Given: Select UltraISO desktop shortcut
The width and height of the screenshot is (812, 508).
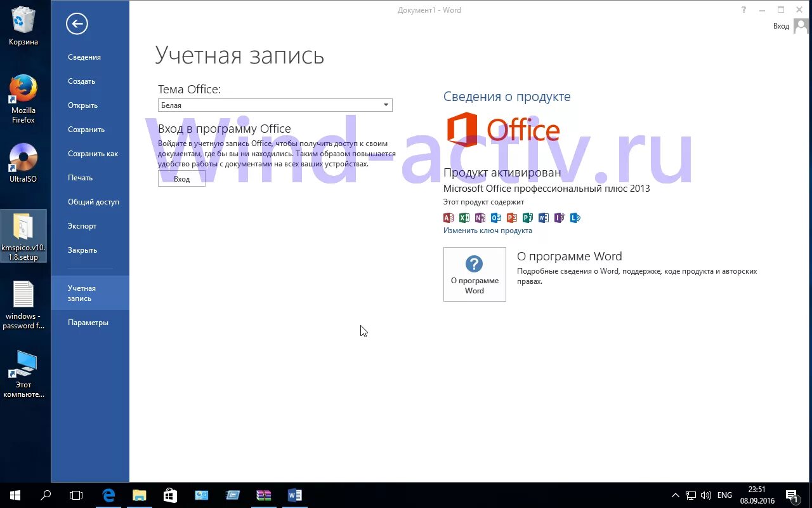Looking at the screenshot, I should pos(23,163).
